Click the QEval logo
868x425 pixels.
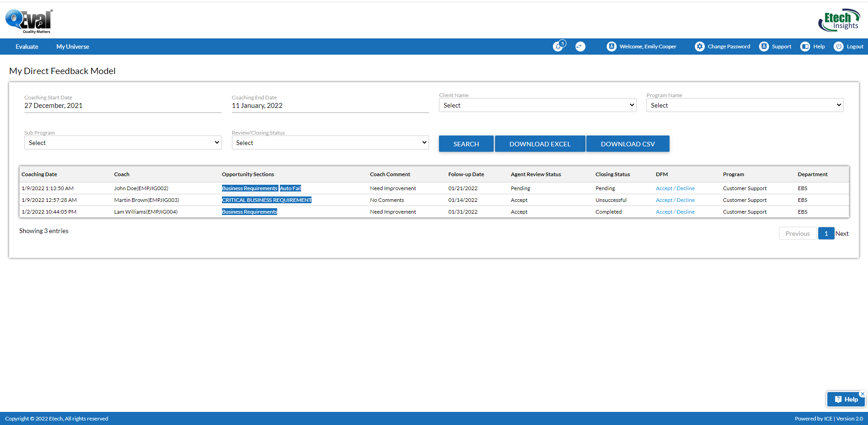pos(29,21)
